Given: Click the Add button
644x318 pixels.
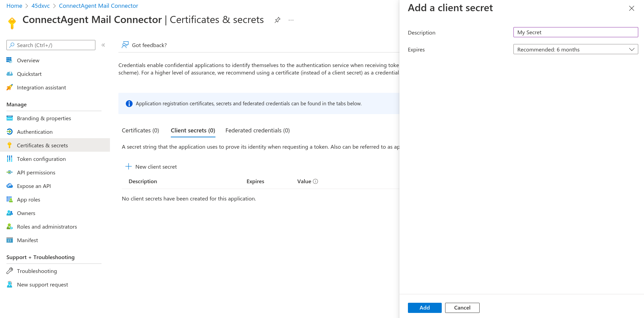Looking at the screenshot, I should (424, 308).
